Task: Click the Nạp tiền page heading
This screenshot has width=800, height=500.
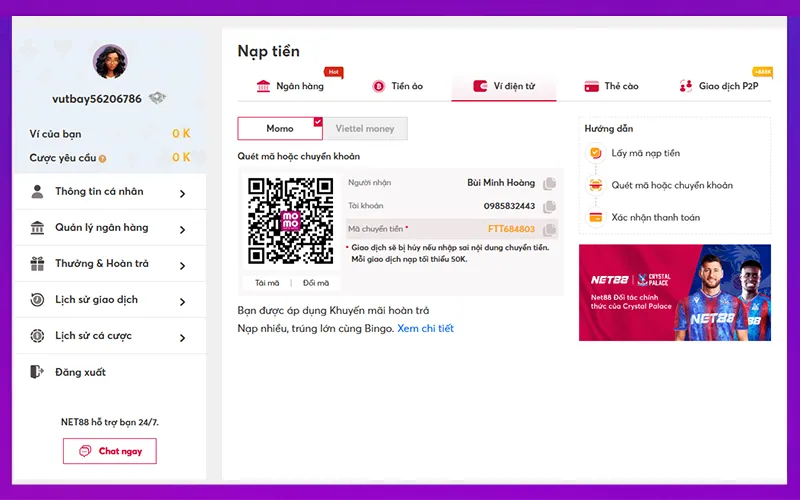Action: coord(268,51)
